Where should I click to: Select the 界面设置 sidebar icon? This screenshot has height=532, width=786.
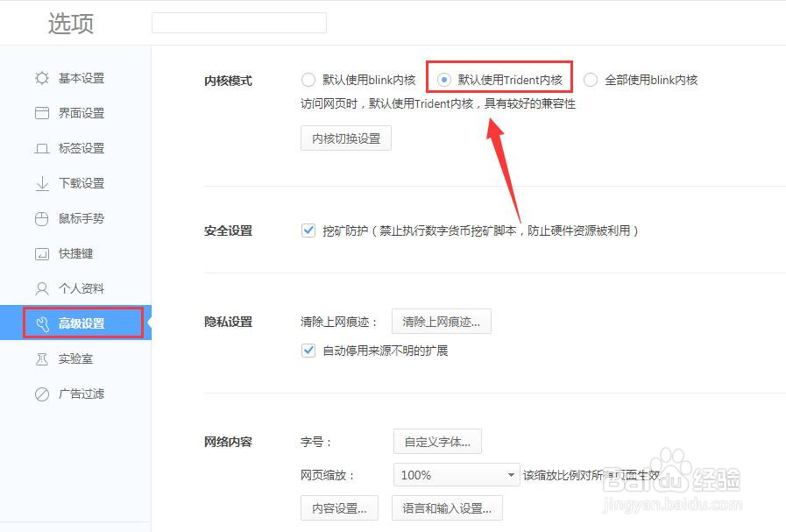[41, 112]
